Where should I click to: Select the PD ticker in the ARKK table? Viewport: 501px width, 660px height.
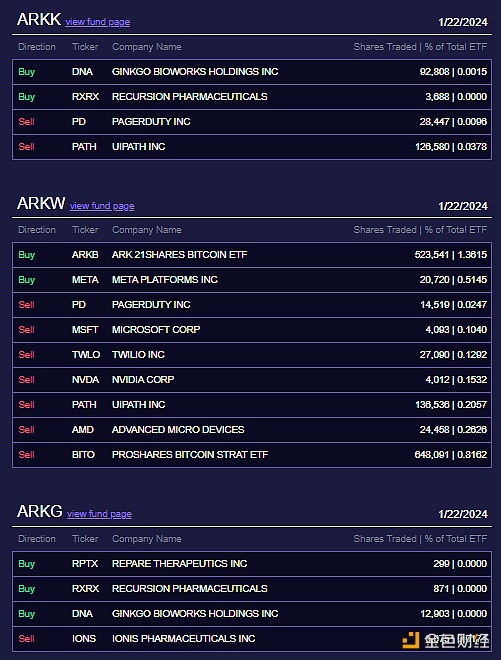pos(79,122)
